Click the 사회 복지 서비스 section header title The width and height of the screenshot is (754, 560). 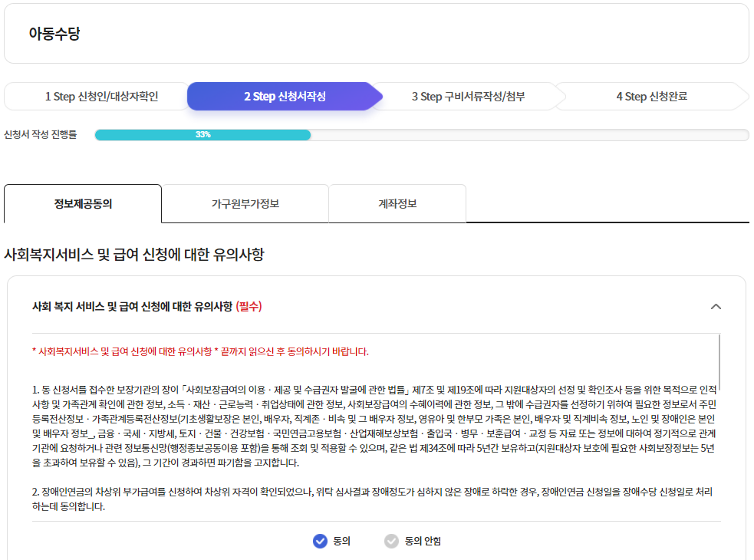click(147, 306)
